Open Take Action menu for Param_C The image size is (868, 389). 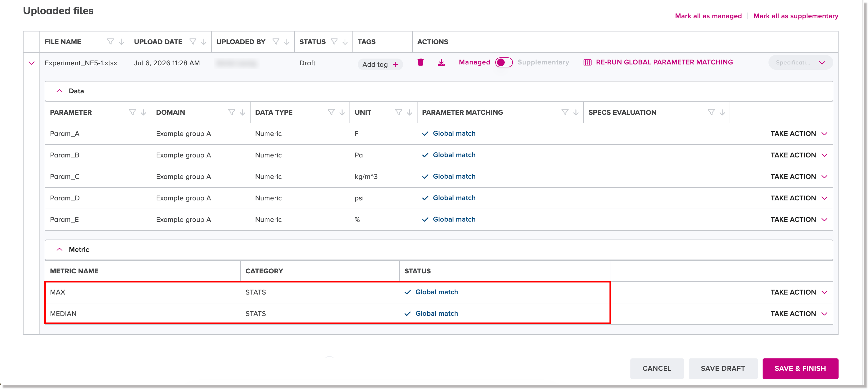pos(799,177)
